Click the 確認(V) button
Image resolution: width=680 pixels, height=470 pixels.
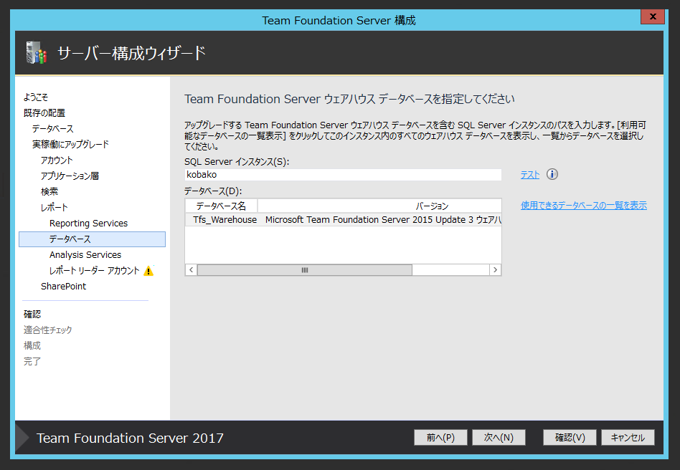569,437
